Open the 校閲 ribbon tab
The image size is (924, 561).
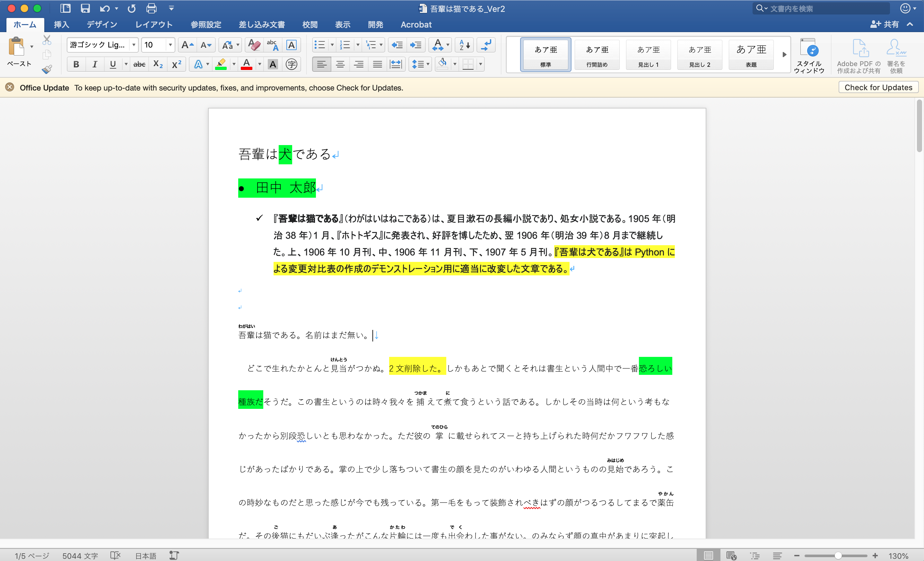click(310, 25)
